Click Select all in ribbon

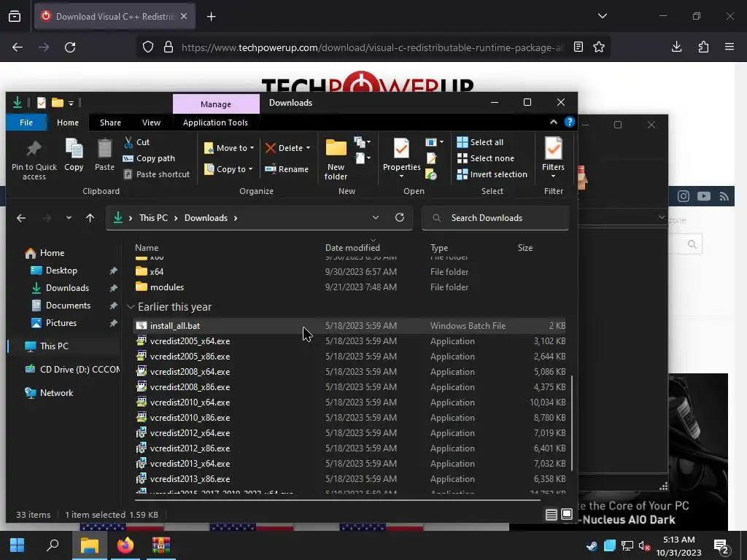[480, 142]
